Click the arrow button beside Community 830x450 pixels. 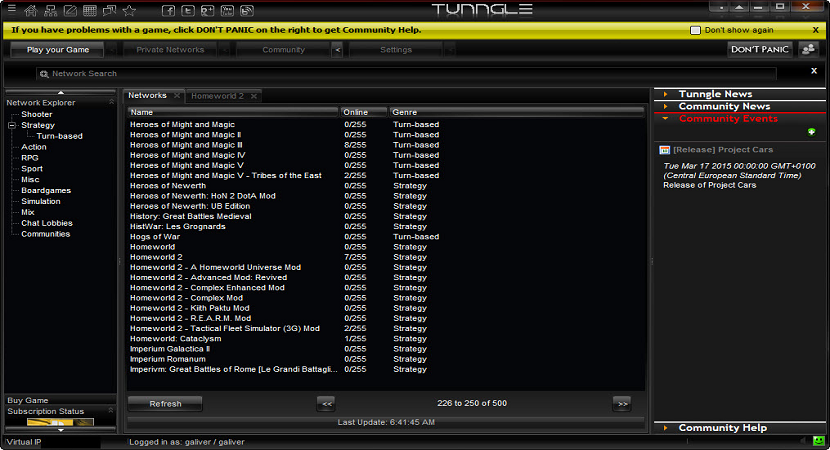[x=337, y=50]
